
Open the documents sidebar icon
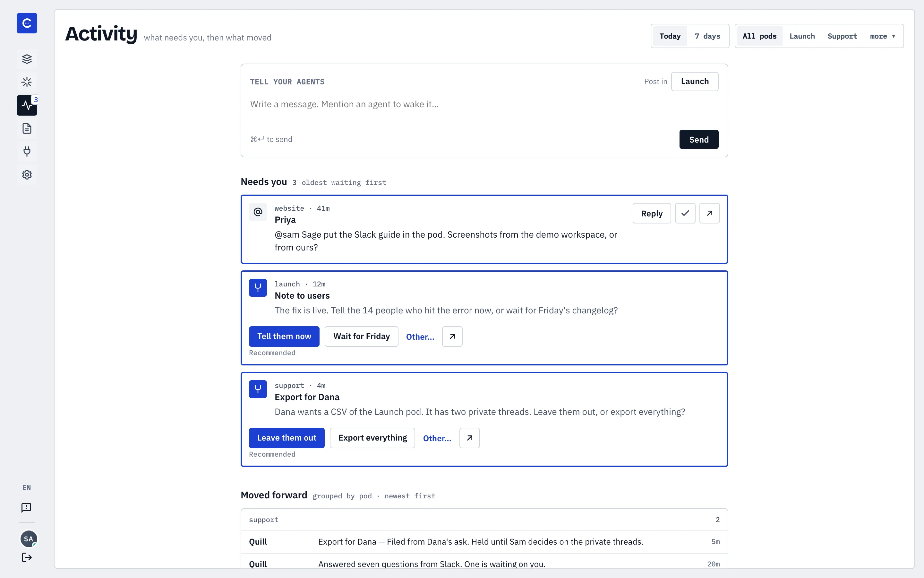(27, 128)
